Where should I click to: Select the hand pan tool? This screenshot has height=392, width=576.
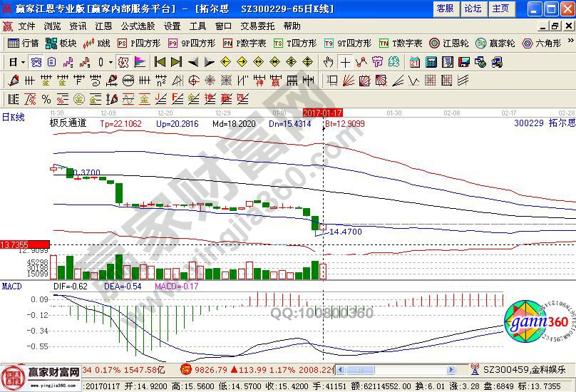[x=329, y=62]
